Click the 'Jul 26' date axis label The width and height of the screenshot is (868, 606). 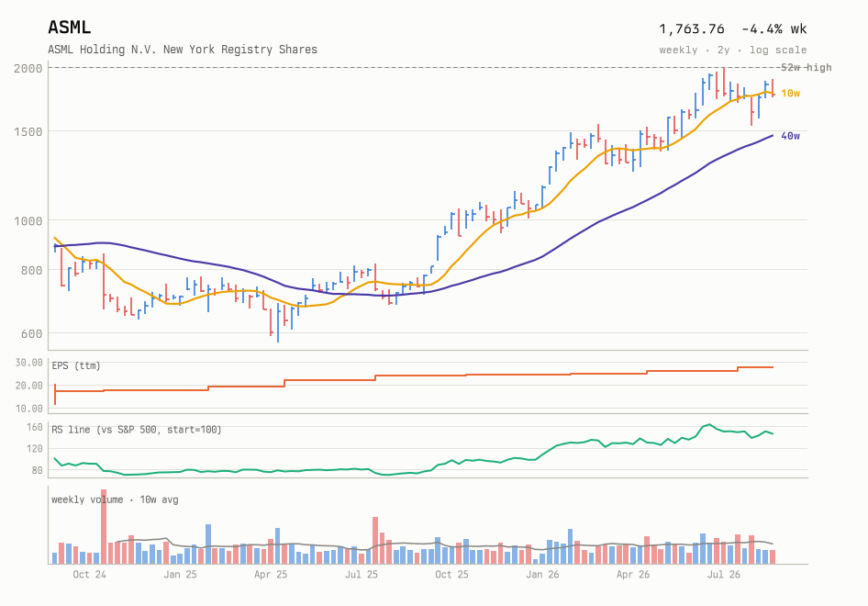[724, 575]
